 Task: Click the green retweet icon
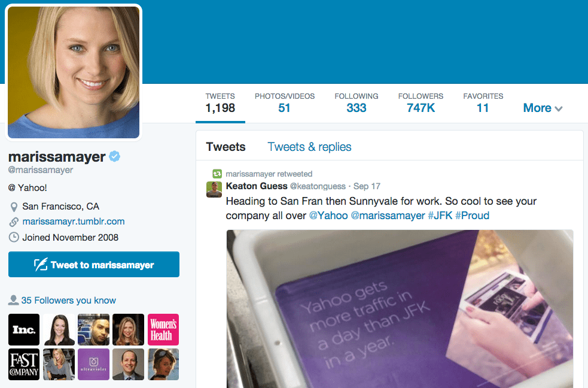pyautogui.click(x=217, y=174)
